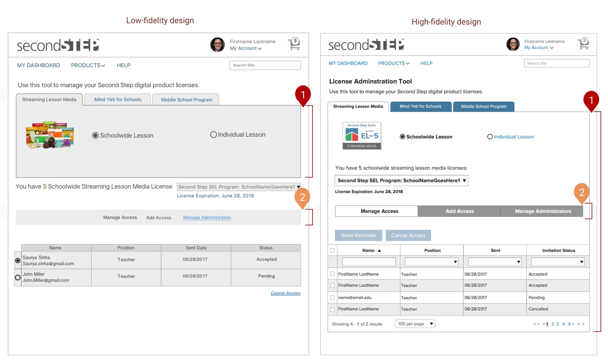Screen dimensions: 608x364
Task: Click the secondSTEP logo in high-fidelity design
Action: 366,44
